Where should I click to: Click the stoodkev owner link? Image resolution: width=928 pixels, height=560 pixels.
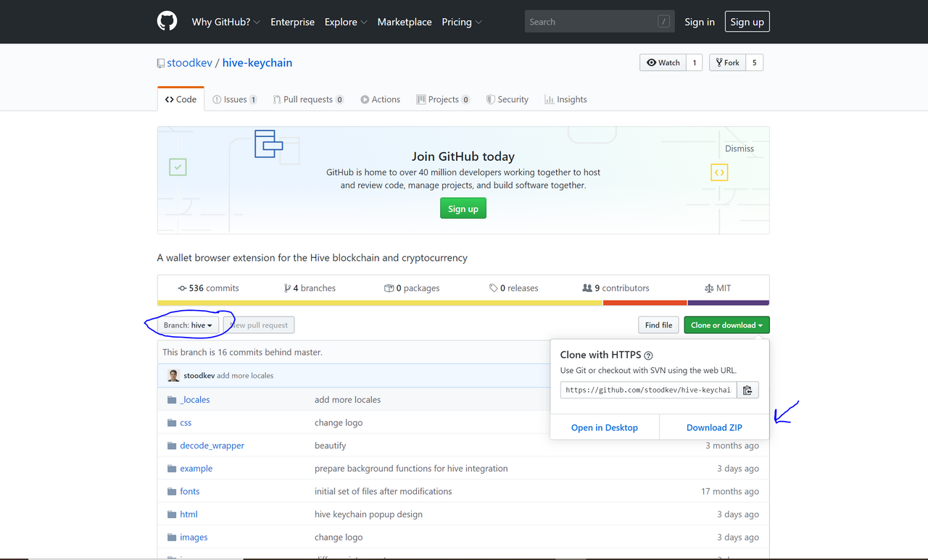coord(190,63)
